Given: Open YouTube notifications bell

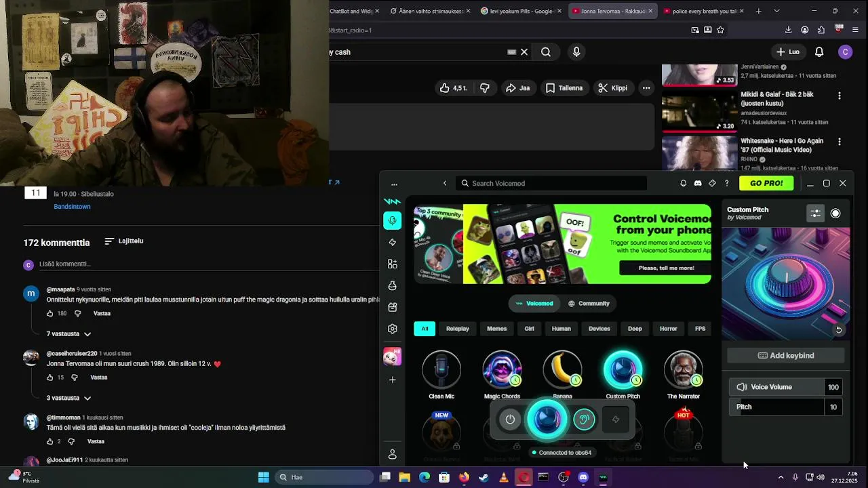Looking at the screenshot, I should 819,52.
